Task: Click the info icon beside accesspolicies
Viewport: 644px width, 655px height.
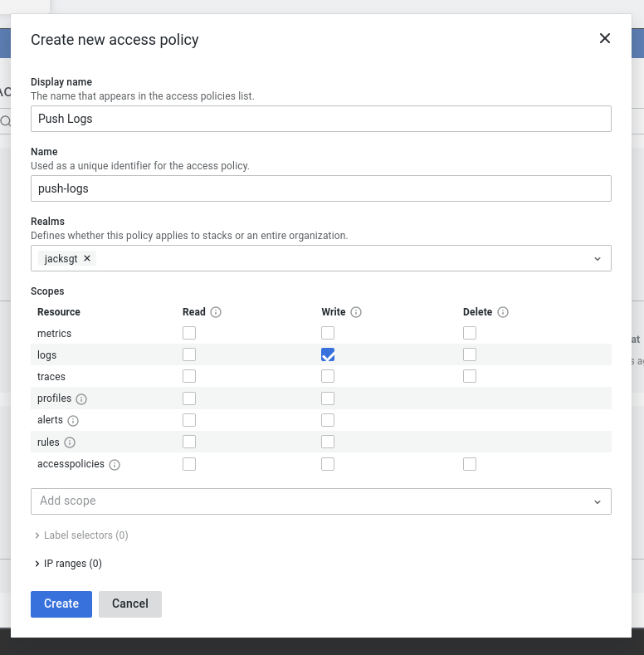Action: [x=115, y=465]
